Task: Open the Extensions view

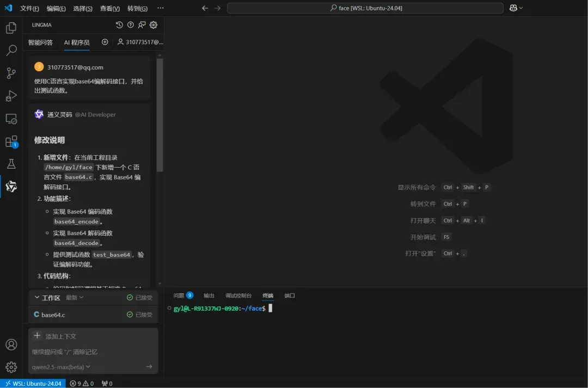Action: click(x=11, y=141)
